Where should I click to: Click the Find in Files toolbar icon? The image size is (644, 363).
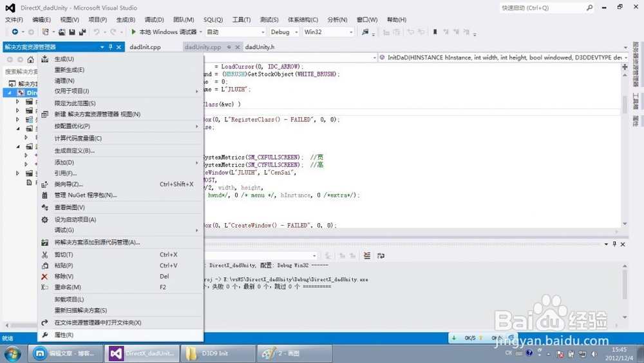point(365,32)
